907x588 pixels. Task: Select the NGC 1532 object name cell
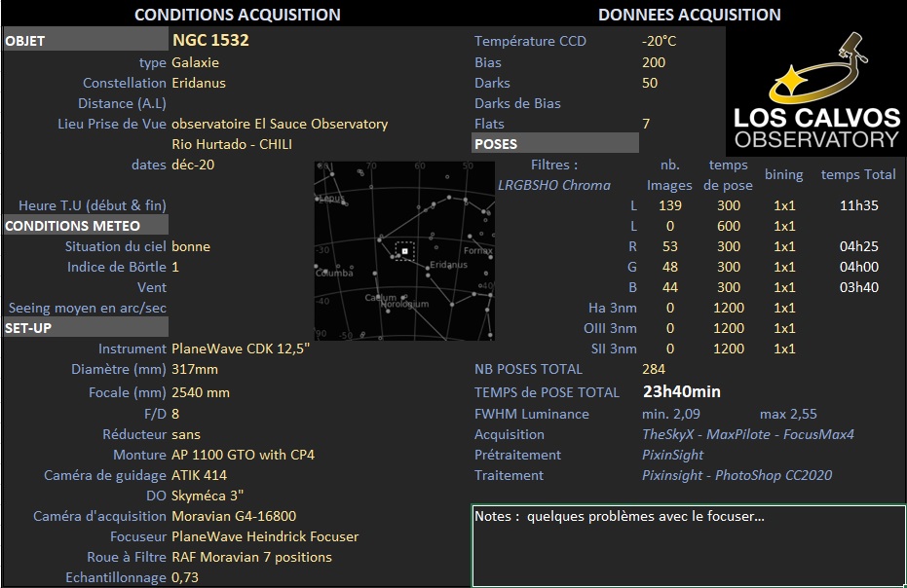(x=210, y=40)
